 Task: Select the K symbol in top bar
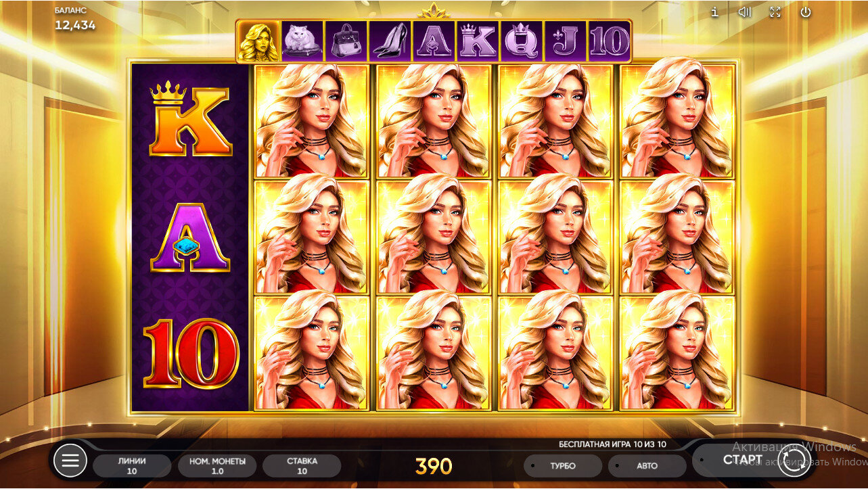point(478,41)
